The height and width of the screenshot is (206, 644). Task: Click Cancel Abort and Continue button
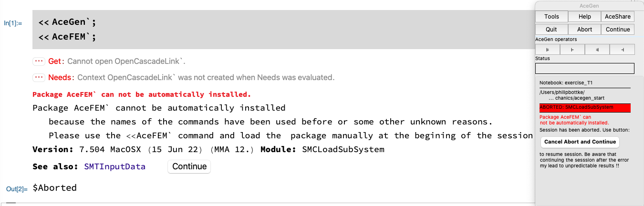click(580, 142)
